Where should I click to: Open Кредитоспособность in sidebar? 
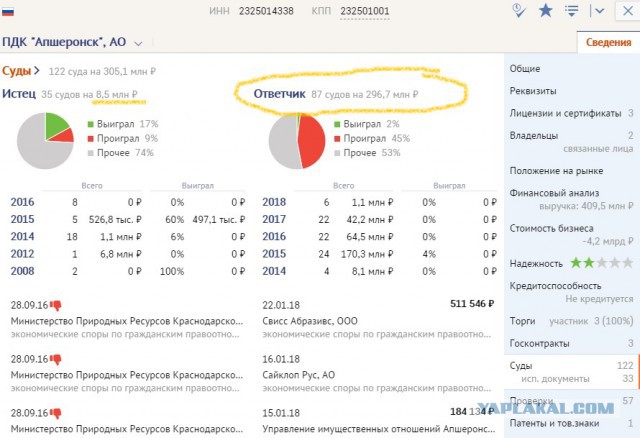(555, 286)
